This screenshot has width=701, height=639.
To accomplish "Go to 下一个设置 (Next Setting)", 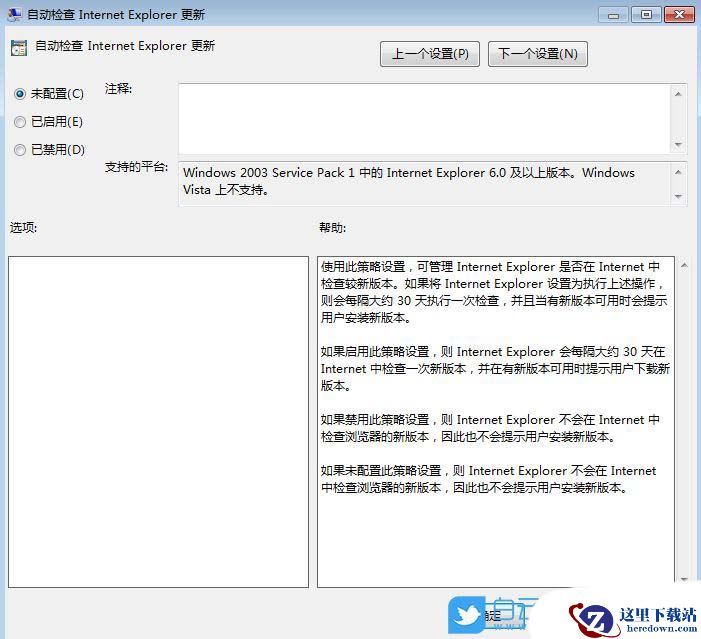I will 537,54.
